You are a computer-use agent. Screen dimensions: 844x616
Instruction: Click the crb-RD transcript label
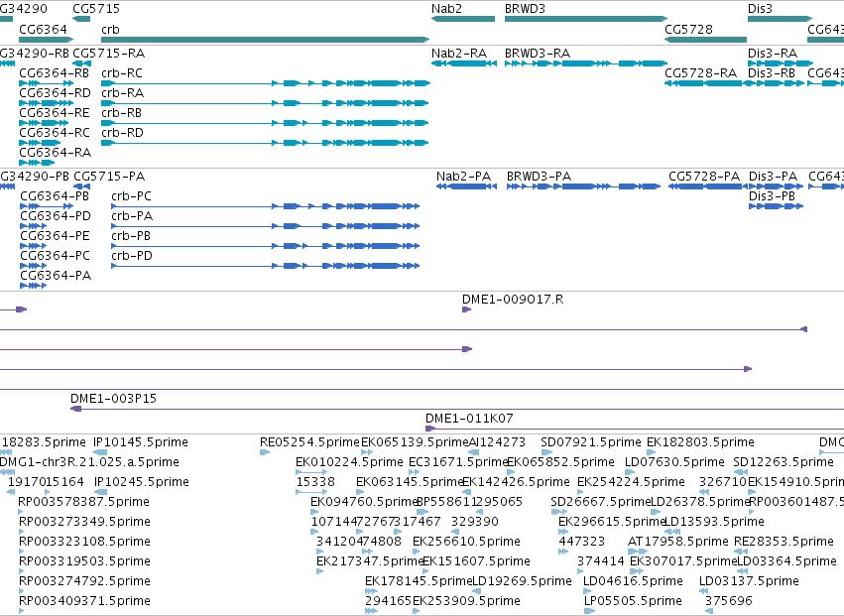(x=123, y=133)
